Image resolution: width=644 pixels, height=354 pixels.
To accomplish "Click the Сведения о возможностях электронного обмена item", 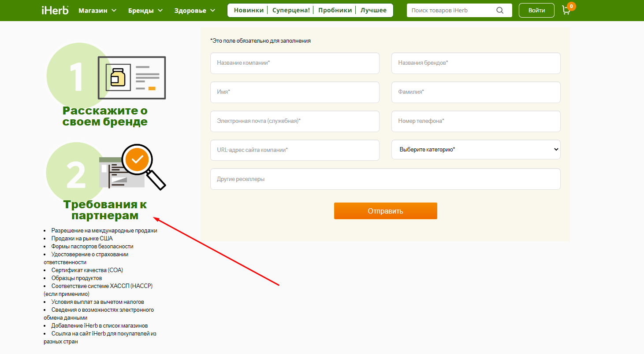I will (99, 313).
